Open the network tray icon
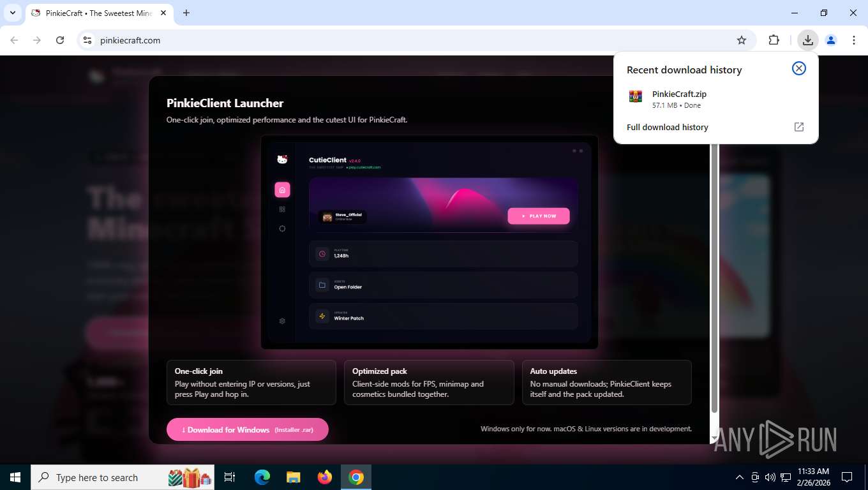This screenshot has width=868, height=490. (x=786, y=477)
